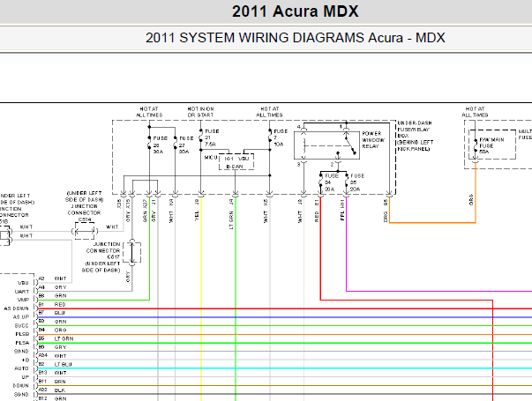The width and height of the screenshot is (532, 401).
Task: Click the B1 RED wire row label
Action: click(x=51, y=305)
